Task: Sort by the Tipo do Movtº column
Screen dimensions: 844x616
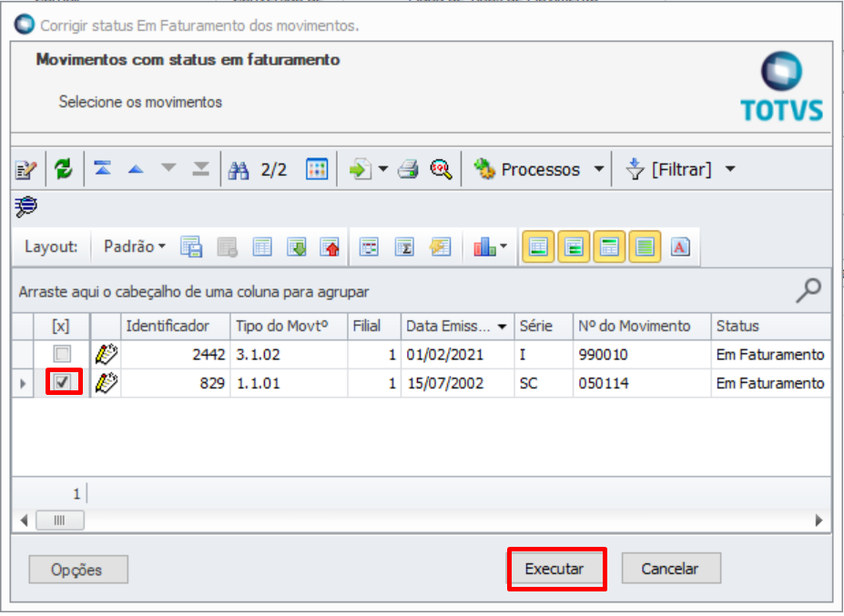Action: pos(289,326)
